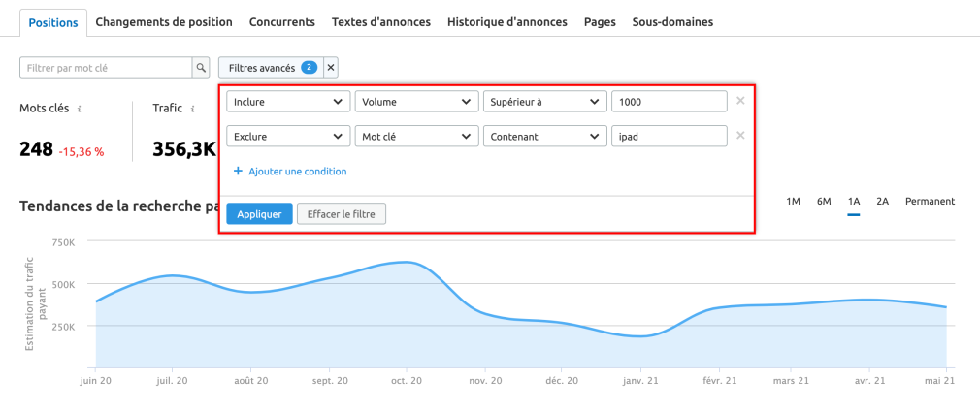Screen dimensions: 980x412
Task: Click the info icon beside Trafic
Action: [193, 110]
